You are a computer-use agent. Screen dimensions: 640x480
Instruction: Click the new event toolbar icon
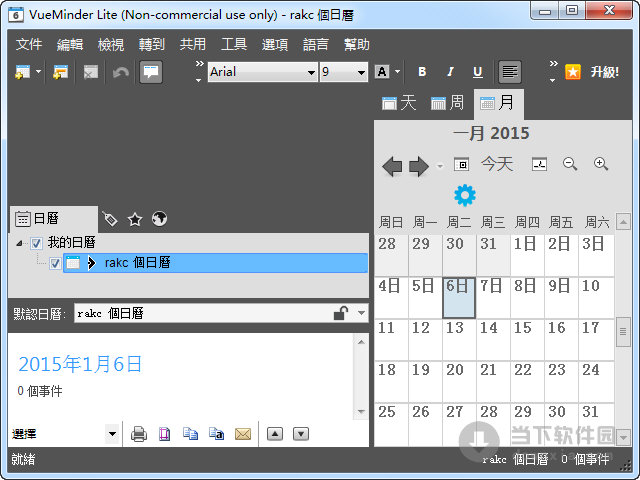22,72
